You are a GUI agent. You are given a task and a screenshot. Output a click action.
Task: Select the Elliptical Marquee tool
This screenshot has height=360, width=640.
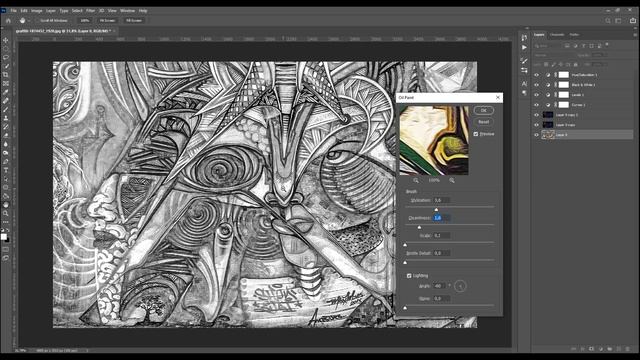(6, 49)
